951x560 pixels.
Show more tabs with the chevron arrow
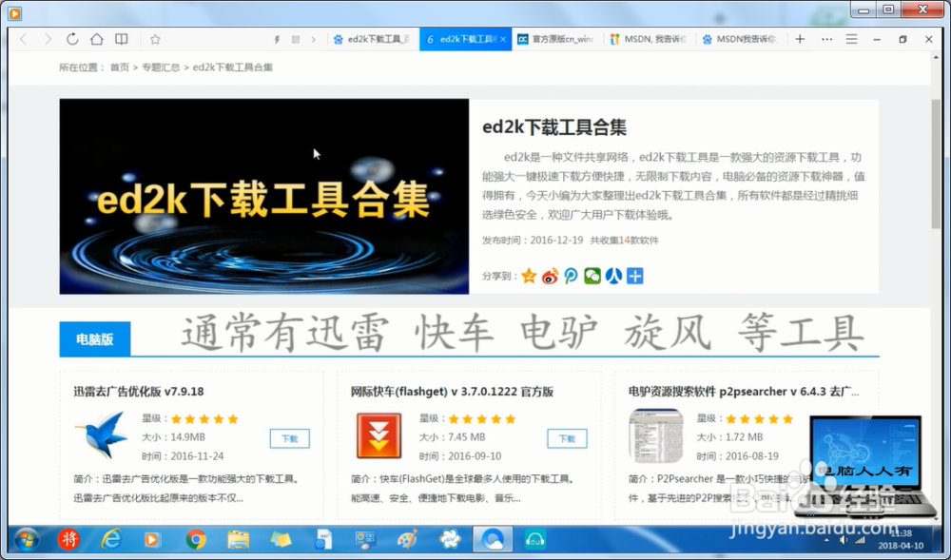[x=313, y=39]
